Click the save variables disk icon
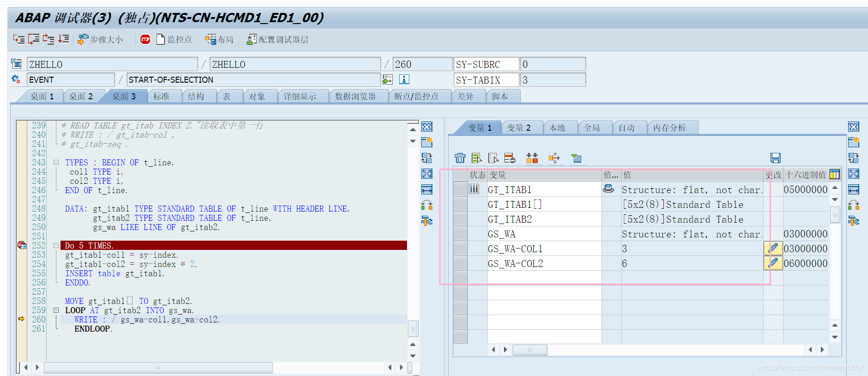 click(x=776, y=158)
